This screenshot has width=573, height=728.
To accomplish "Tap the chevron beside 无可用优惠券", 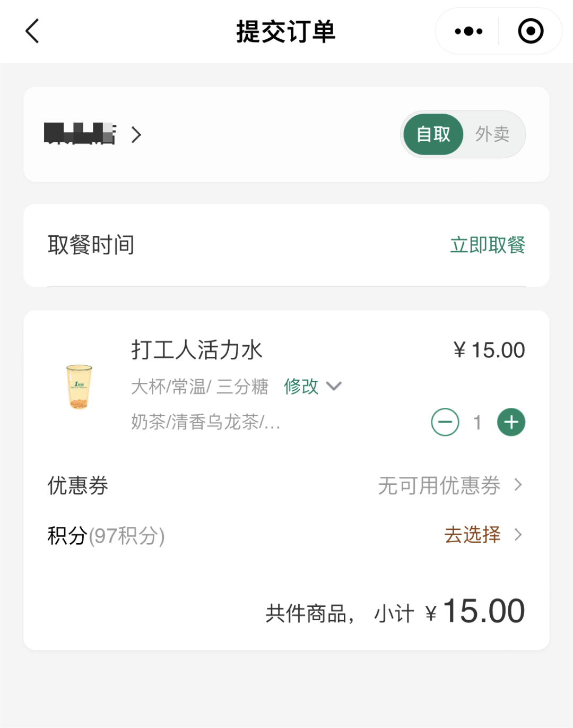I will 518,485.
